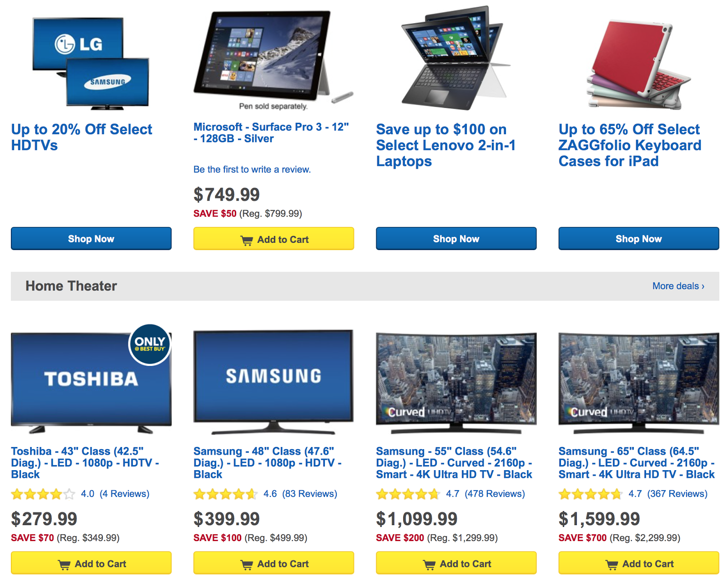Click the cart icon under Surface Pro 3
The image size is (728, 582).
(247, 240)
